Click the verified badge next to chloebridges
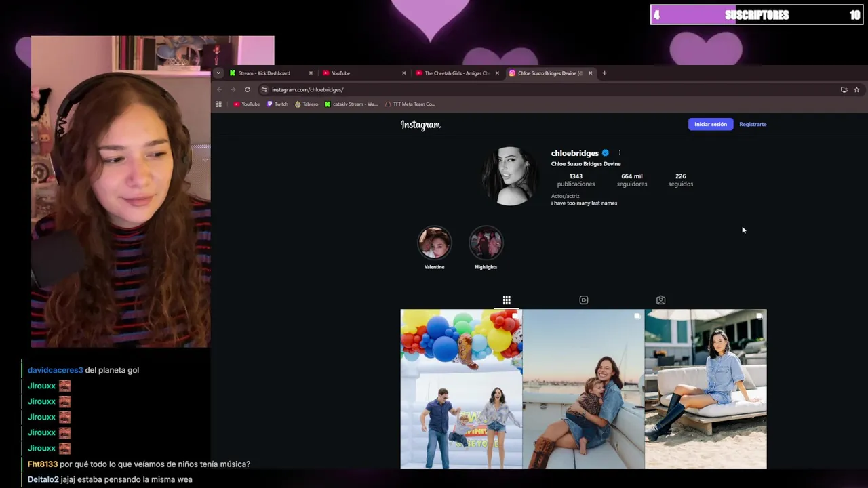Screen dimensions: 868x488 [x=606, y=153]
